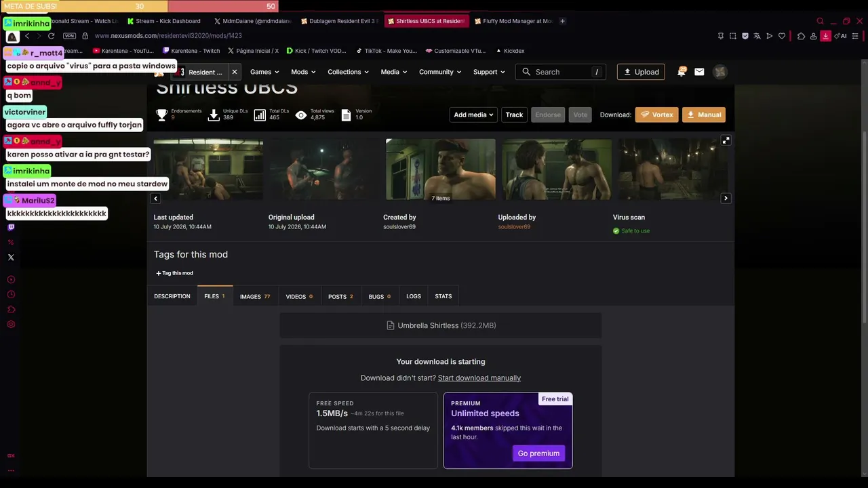This screenshot has width=868, height=488.
Task: Open the toolbar extensions cube icon
Action: coord(801,36)
